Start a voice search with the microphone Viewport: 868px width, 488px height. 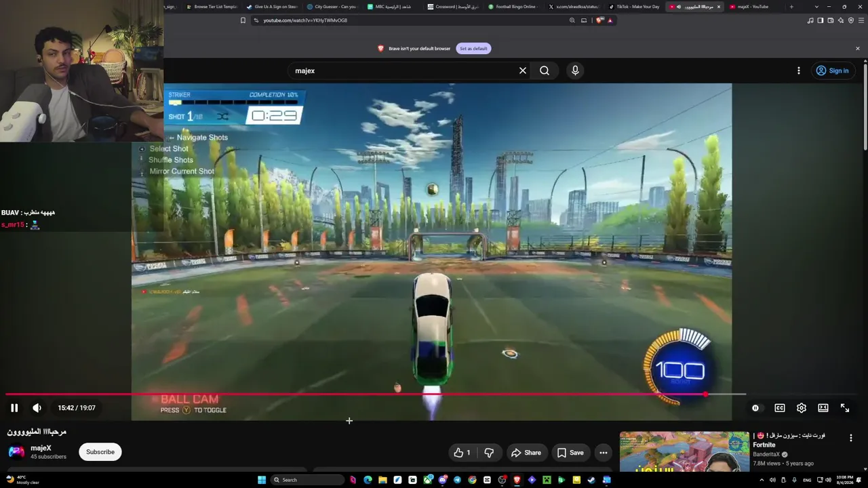coord(575,70)
